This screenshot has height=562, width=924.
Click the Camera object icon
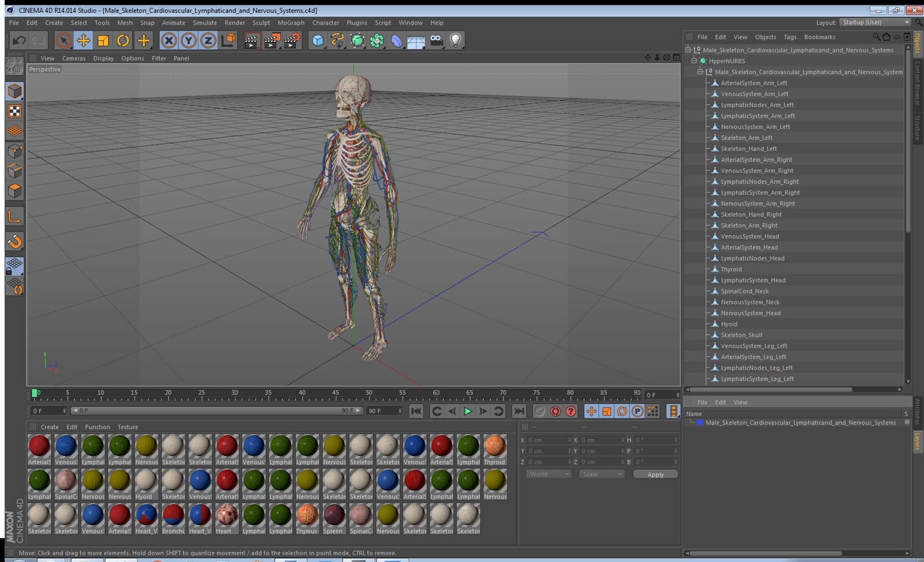[x=436, y=41]
